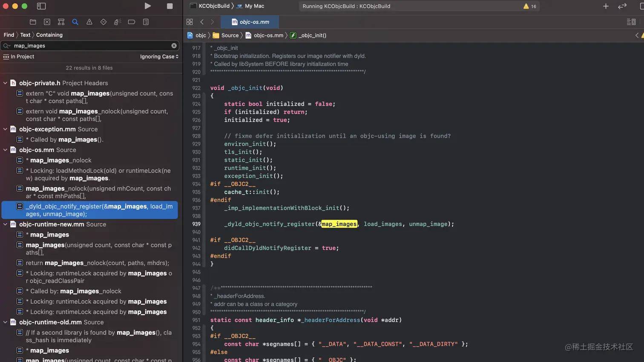
Task: Open the Symbol navigator
Action: tap(61, 22)
